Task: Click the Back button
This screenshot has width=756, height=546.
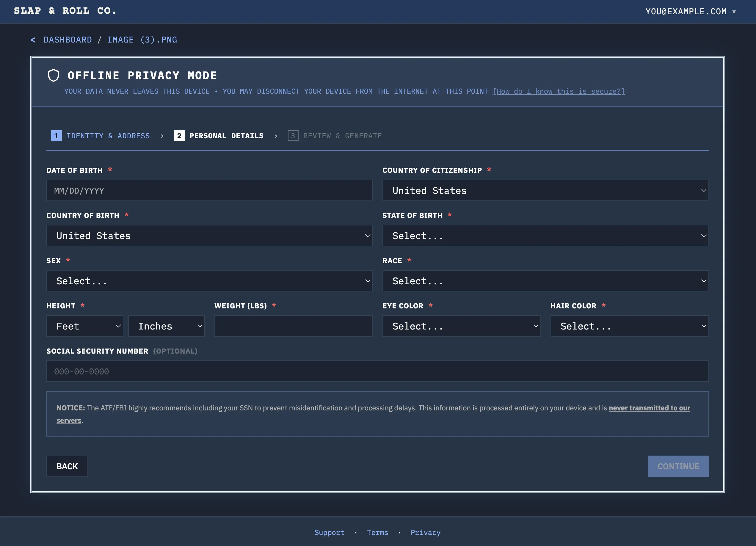Action: [x=67, y=466]
